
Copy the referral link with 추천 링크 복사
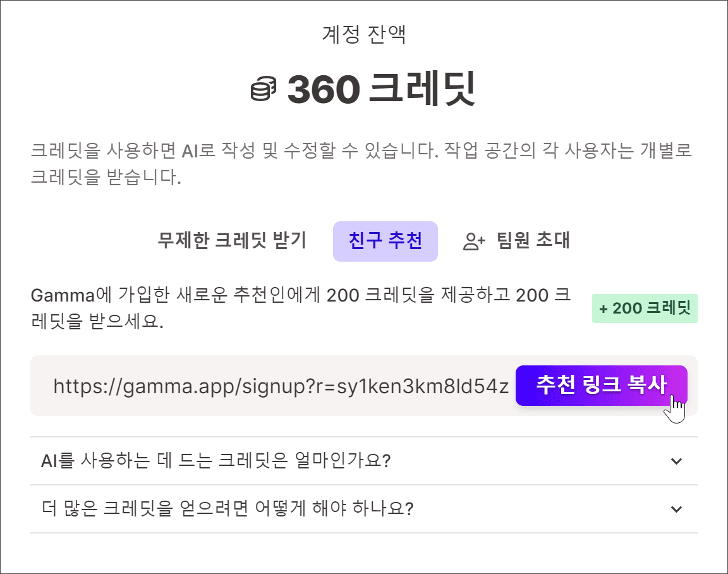tap(601, 386)
